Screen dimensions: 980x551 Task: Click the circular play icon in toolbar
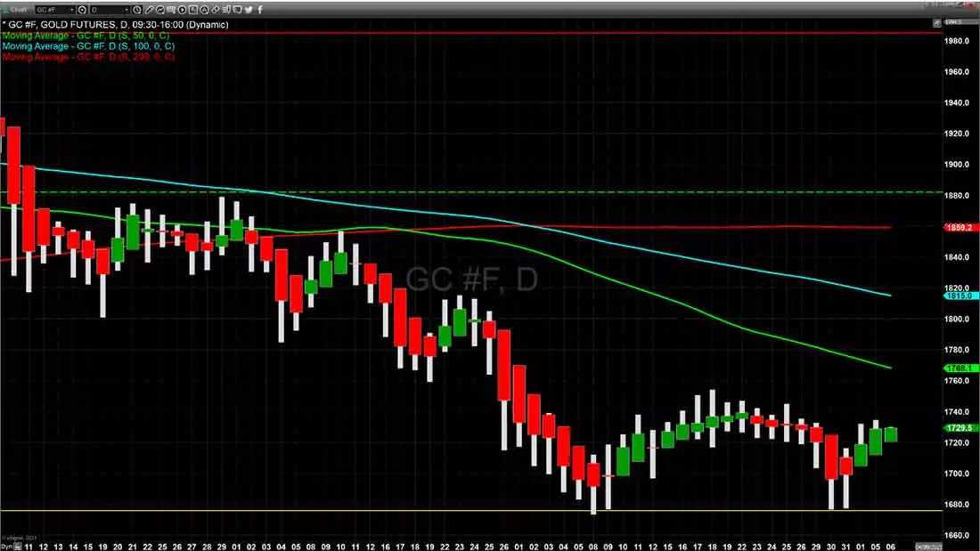point(182,10)
